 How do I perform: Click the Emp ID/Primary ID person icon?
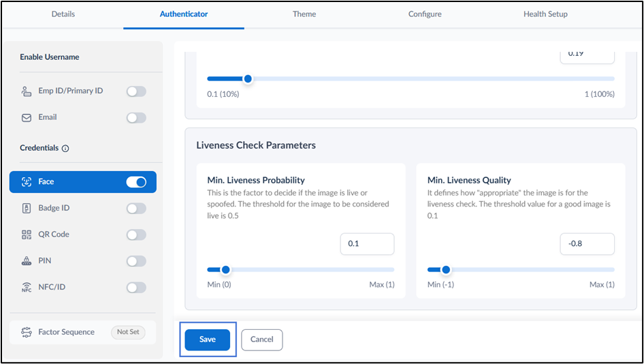point(27,91)
